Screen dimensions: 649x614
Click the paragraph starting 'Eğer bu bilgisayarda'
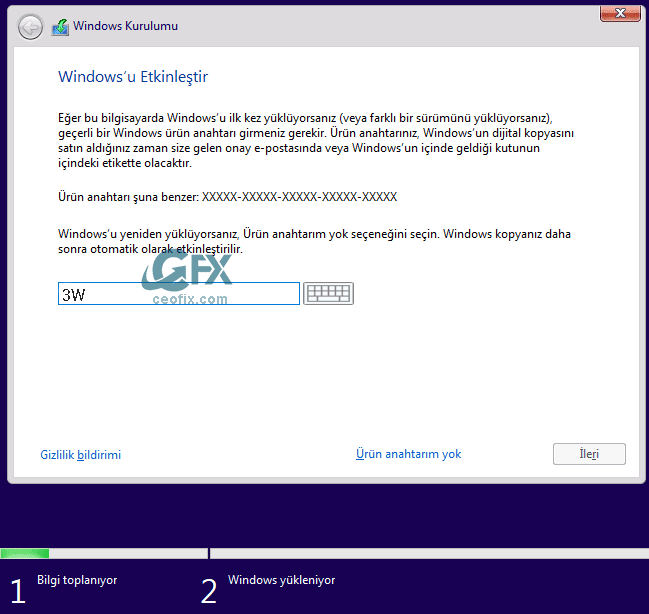pyautogui.click(x=316, y=140)
